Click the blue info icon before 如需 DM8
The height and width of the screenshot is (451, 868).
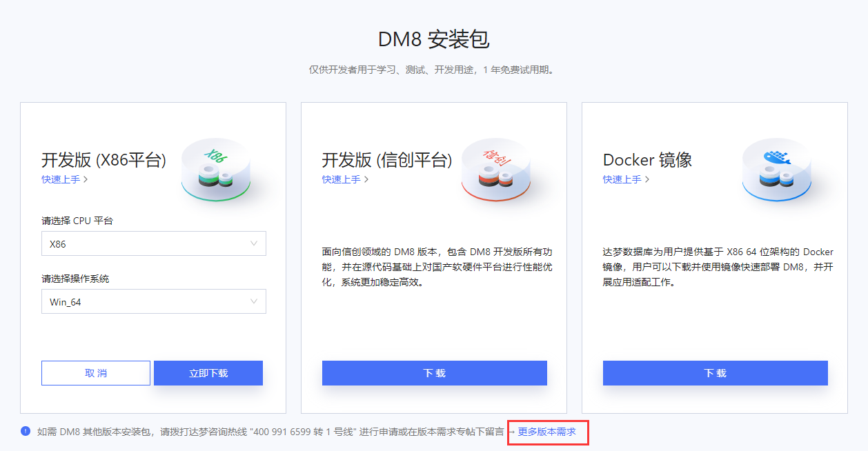tap(26, 431)
